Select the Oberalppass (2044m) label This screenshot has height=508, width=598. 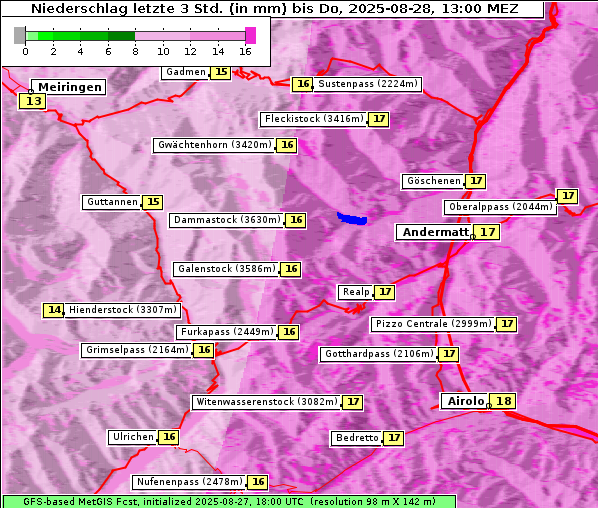click(x=500, y=207)
